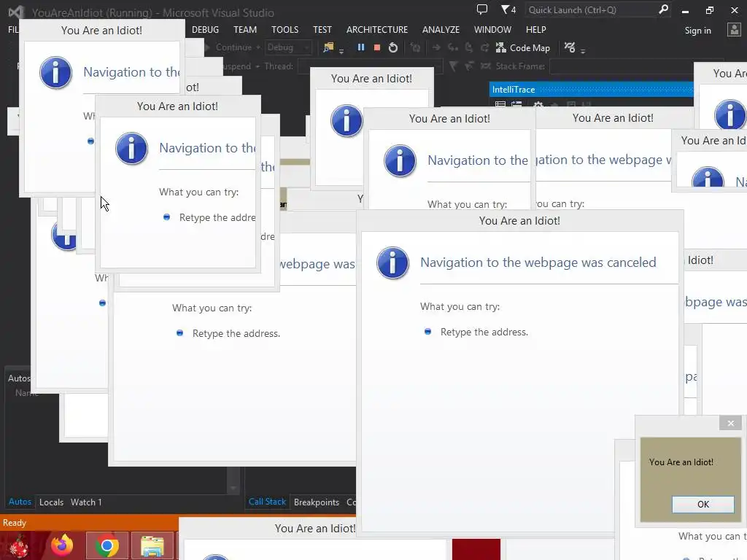Image resolution: width=747 pixels, height=560 pixels.
Task: Expand the toolbar overflow arrow after diagnostics icon
Action: tap(583, 50)
